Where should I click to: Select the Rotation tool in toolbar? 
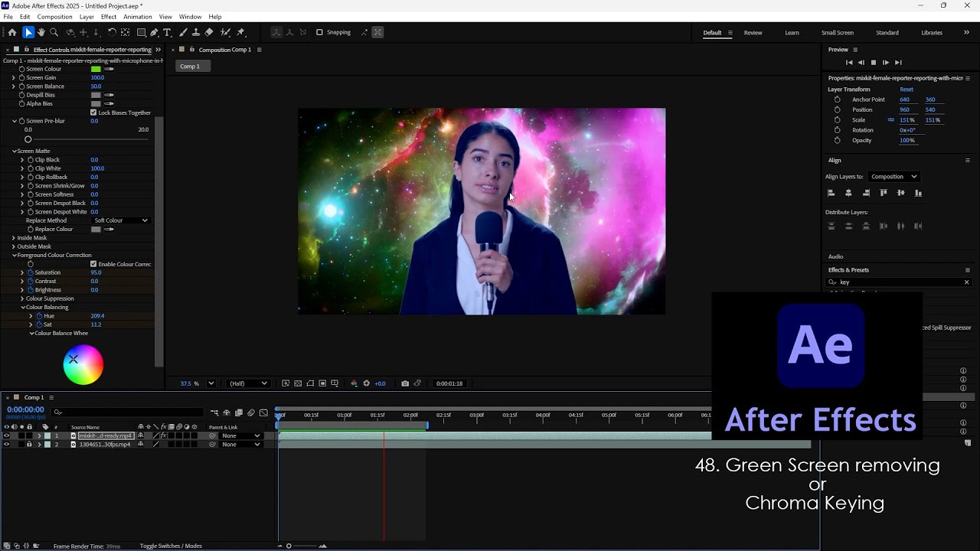[x=112, y=32]
